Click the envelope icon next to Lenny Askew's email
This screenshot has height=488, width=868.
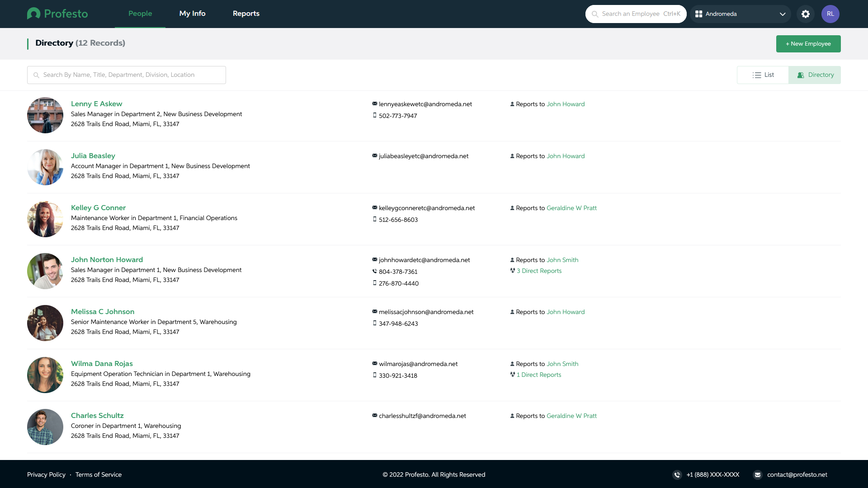pos(375,104)
